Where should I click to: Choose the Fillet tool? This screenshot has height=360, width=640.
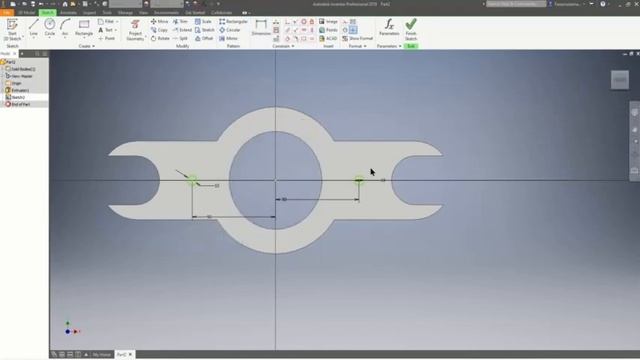click(x=106, y=21)
